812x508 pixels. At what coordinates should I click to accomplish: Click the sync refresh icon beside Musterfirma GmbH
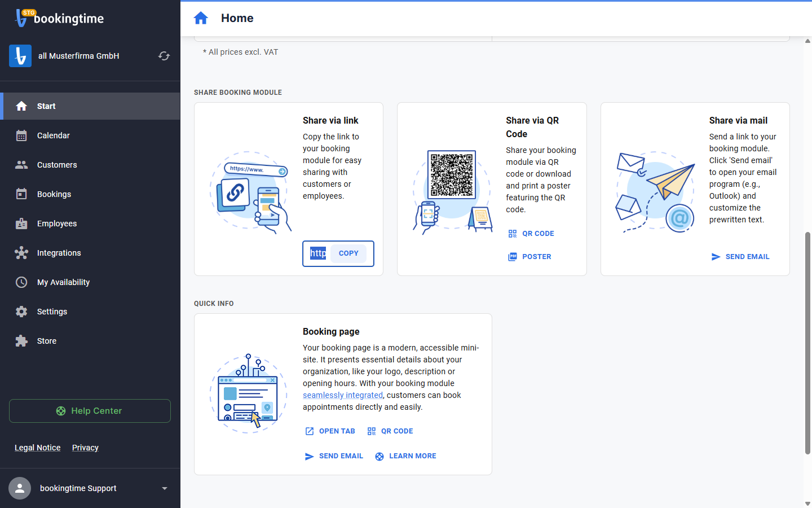pyautogui.click(x=164, y=56)
